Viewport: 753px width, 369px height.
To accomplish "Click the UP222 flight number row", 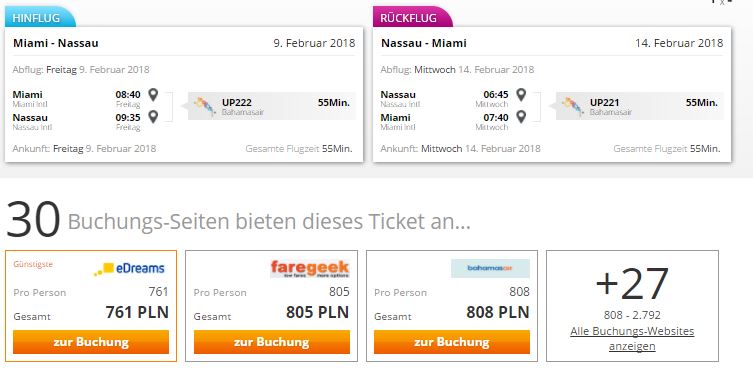I will (272, 106).
